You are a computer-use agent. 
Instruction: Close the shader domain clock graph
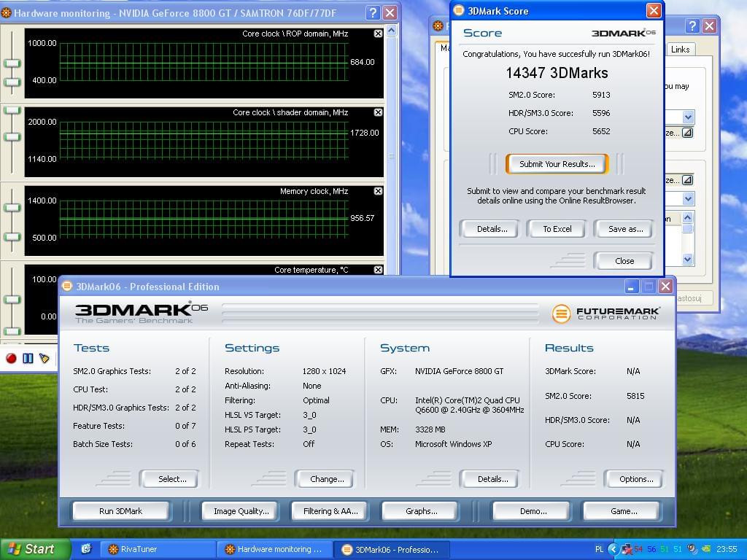[378, 112]
